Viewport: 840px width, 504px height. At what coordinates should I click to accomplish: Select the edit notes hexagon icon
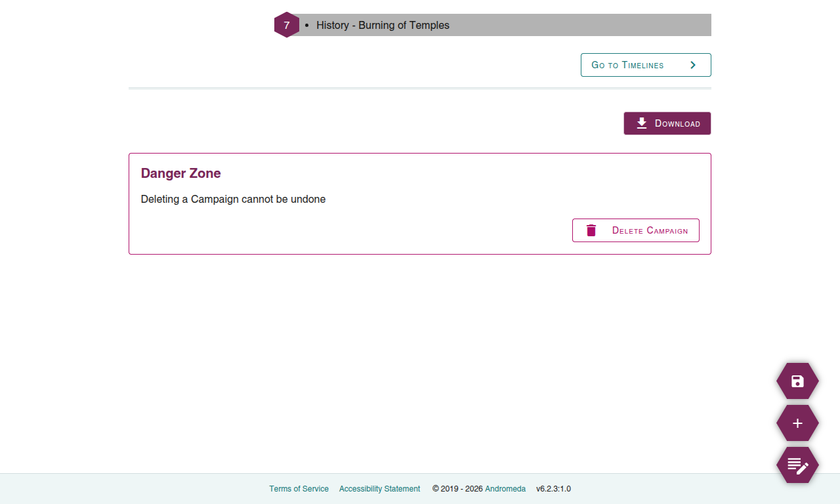(797, 465)
